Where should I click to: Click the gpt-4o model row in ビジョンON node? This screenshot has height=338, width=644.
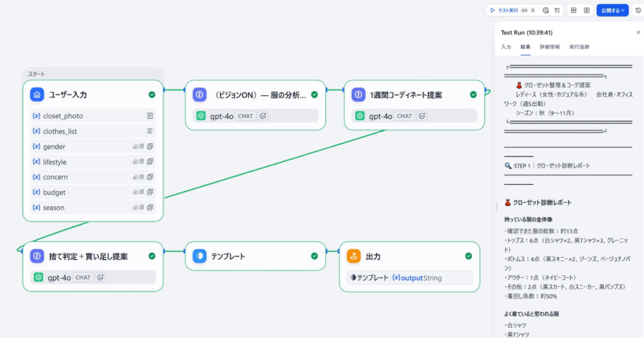pos(255,116)
